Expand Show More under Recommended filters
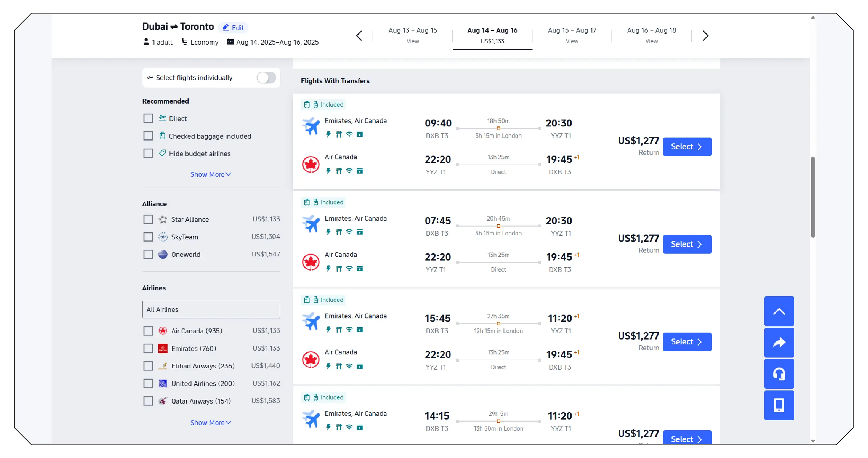 pyautogui.click(x=211, y=174)
